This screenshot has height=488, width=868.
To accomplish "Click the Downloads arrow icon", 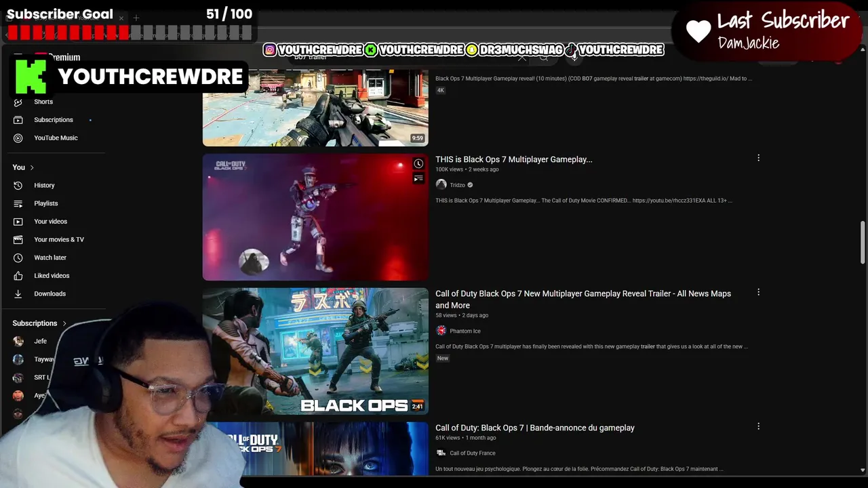I will (x=18, y=293).
